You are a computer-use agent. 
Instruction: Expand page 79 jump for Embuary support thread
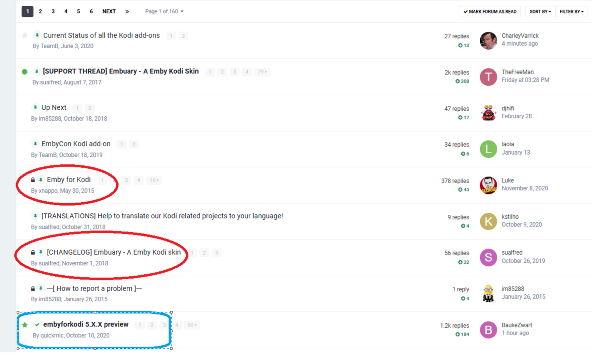coord(261,72)
